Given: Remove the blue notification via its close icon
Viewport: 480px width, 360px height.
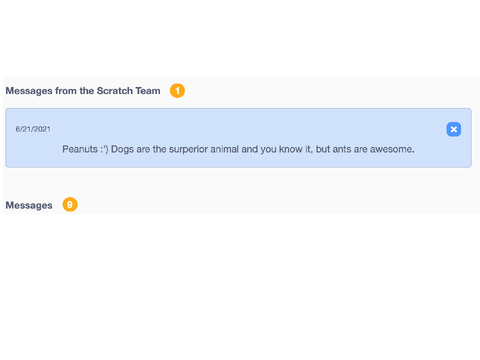Looking at the screenshot, I should point(454,129).
